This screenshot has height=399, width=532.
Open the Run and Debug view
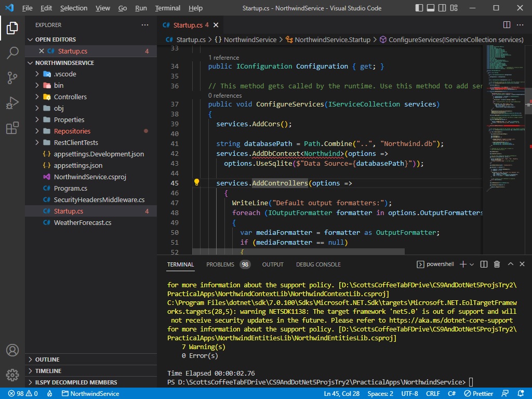click(x=12, y=102)
